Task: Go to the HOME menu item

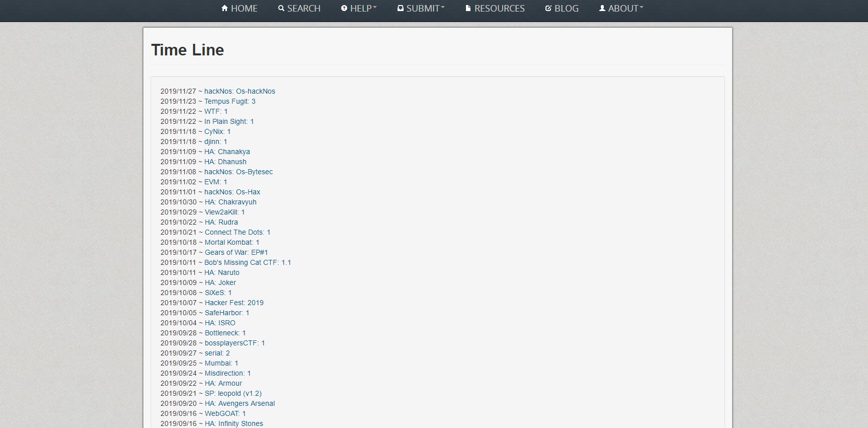Action: [240, 9]
